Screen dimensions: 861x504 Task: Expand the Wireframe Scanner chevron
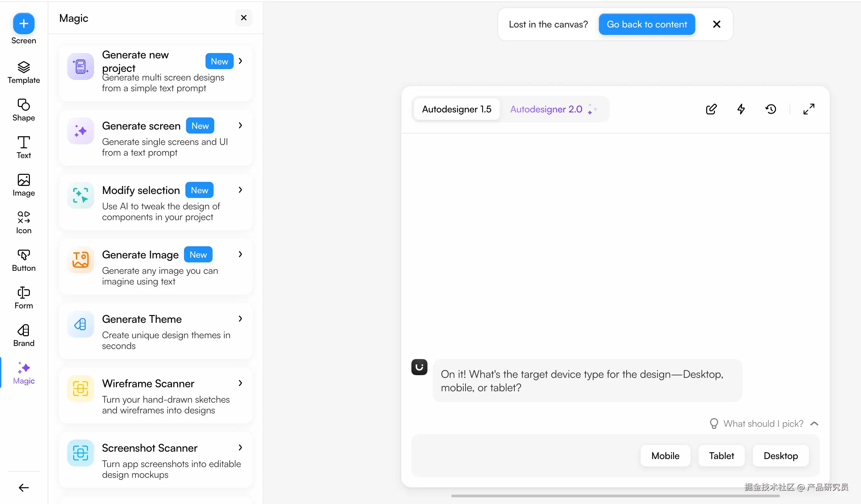coord(240,383)
